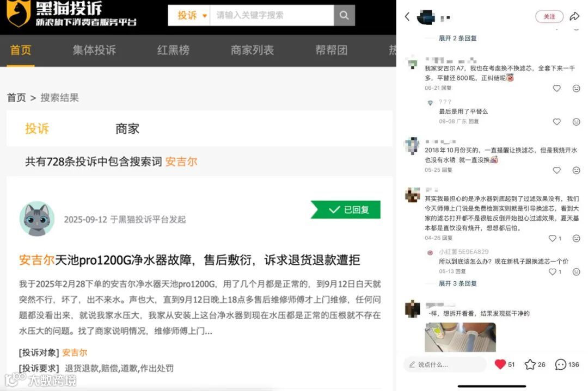Open the 帮帮团 navigation tab
The width and height of the screenshot is (588, 391).
(331, 50)
